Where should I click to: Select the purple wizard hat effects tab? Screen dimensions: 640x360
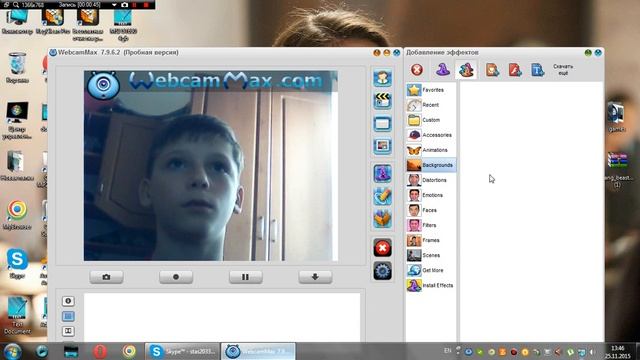(442, 70)
